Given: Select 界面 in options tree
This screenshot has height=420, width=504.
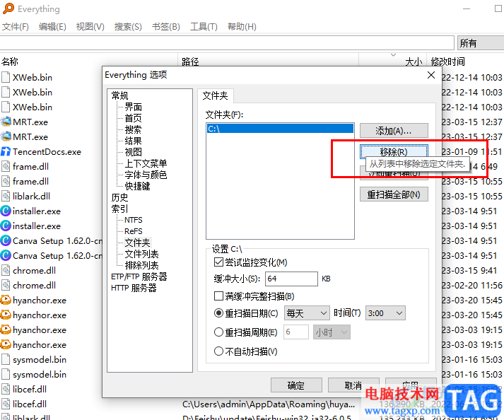Looking at the screenshot, I should 133,107.
